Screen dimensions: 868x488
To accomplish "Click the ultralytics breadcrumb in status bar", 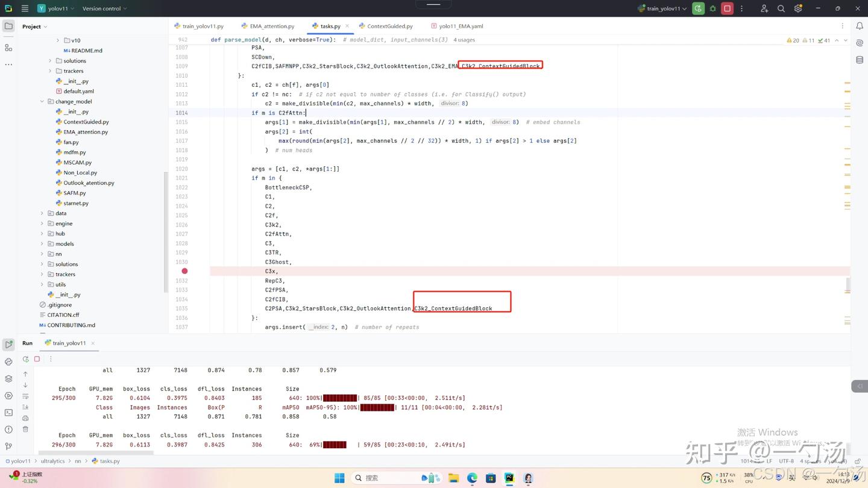I will tap(52, 461).
